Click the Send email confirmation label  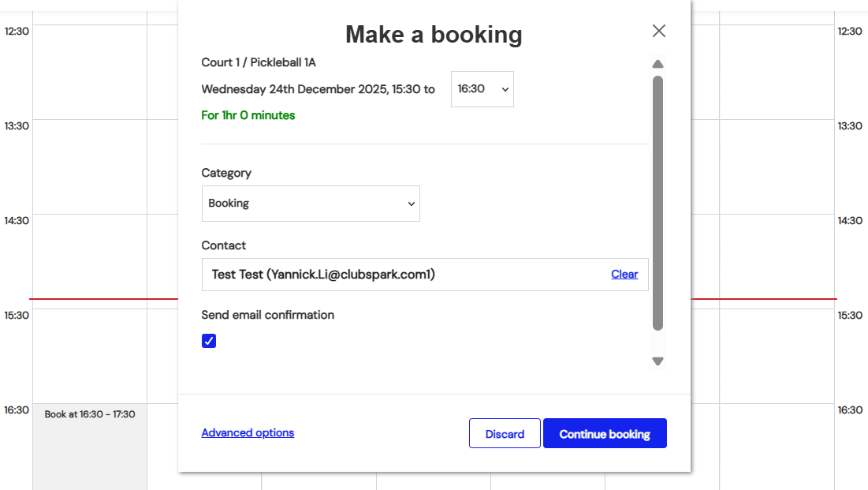(267, 315)
